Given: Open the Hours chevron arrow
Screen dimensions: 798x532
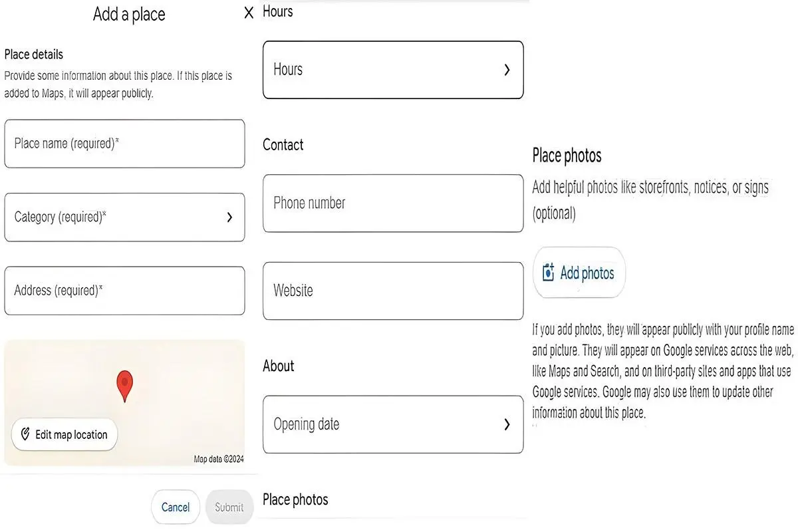Looking at the screenshot, I should [507, 70].
